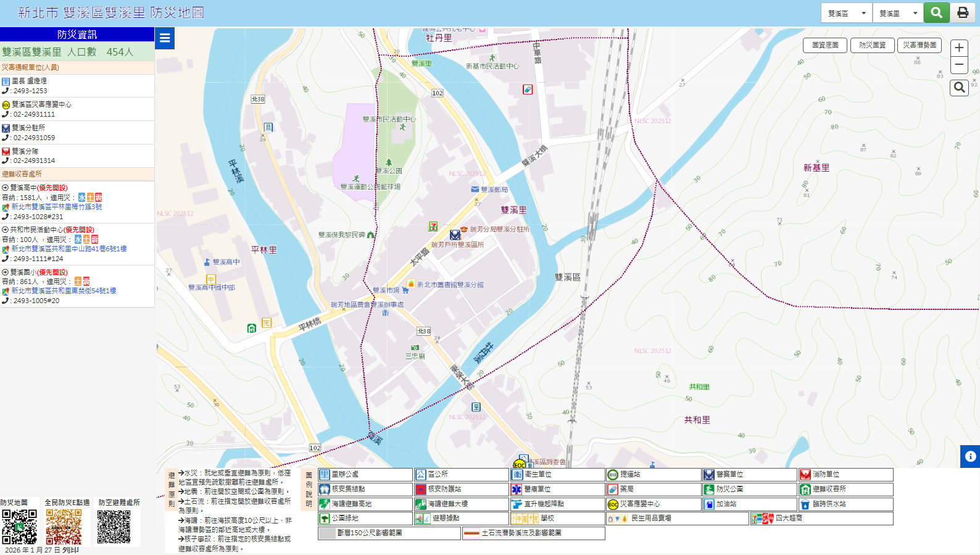Click 海嘯避難高地 legend icon
Image resolution: width=980 pixels, height=555 pixels.
pos(325,504)
